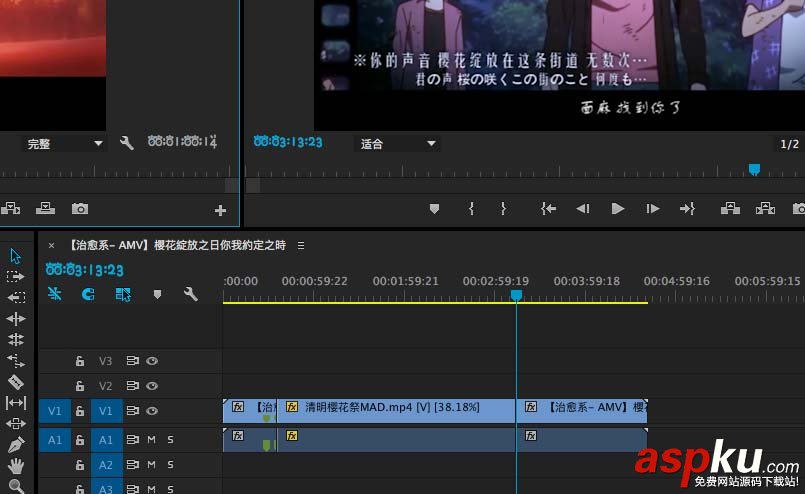Click timeline playhead timecode 00:03:13:23
Screen dimensions: 805x494
tap(85, 270)
